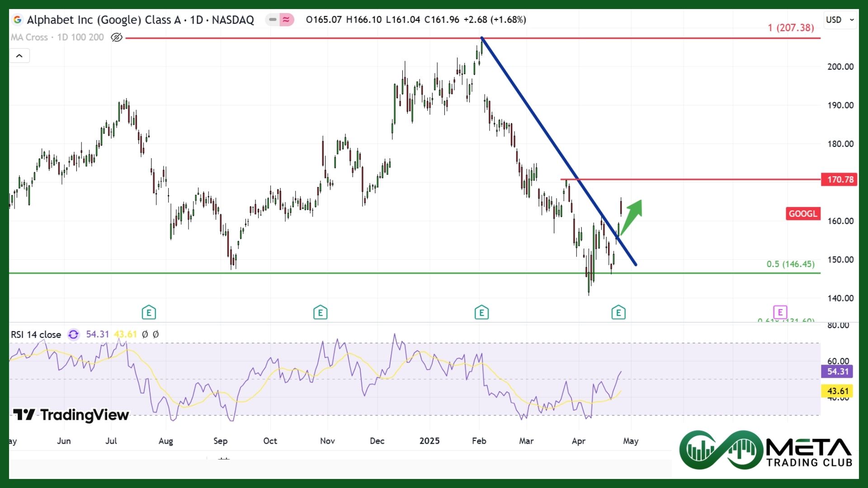868x488 pixels.
Task: Click the Feb label on the time axis
Action: (x=479, y=441)
